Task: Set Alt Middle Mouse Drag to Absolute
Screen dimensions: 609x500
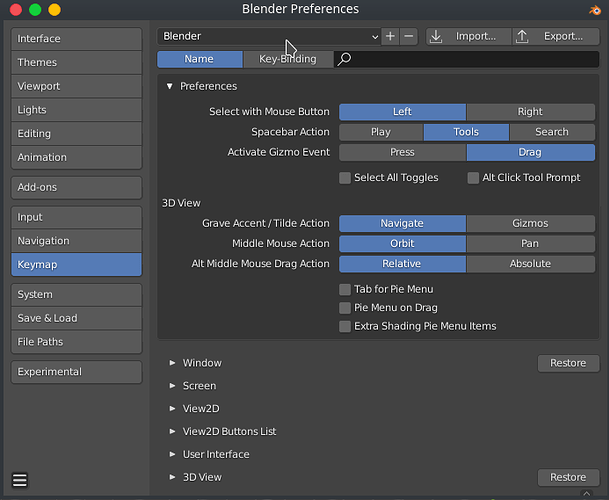Action: (x=531, y=264)
